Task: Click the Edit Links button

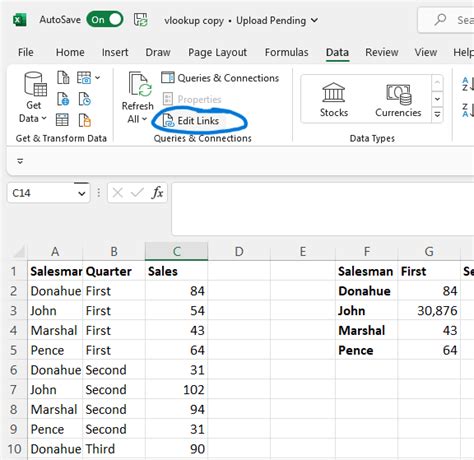Action: pyautogui.click(x=191, y=121)
